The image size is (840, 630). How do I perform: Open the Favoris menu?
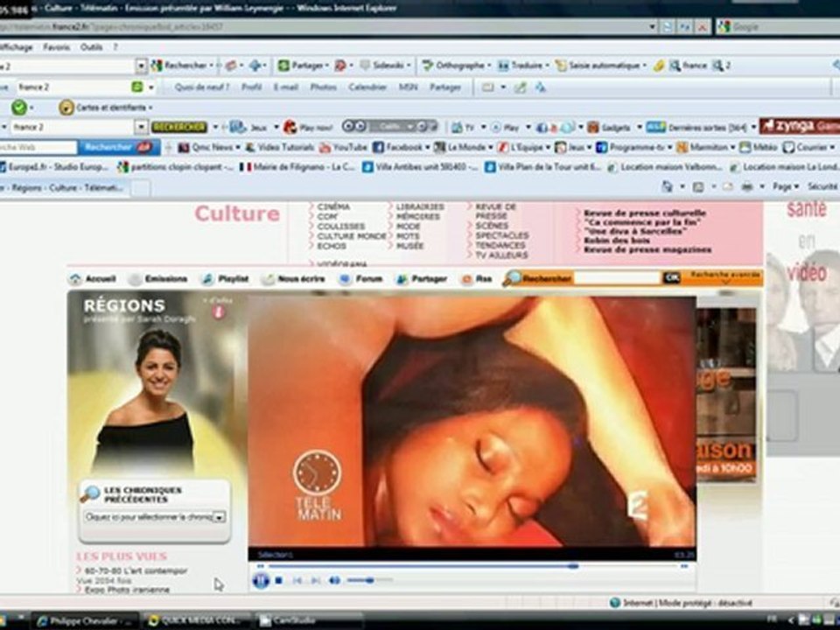tap(56, 47)
